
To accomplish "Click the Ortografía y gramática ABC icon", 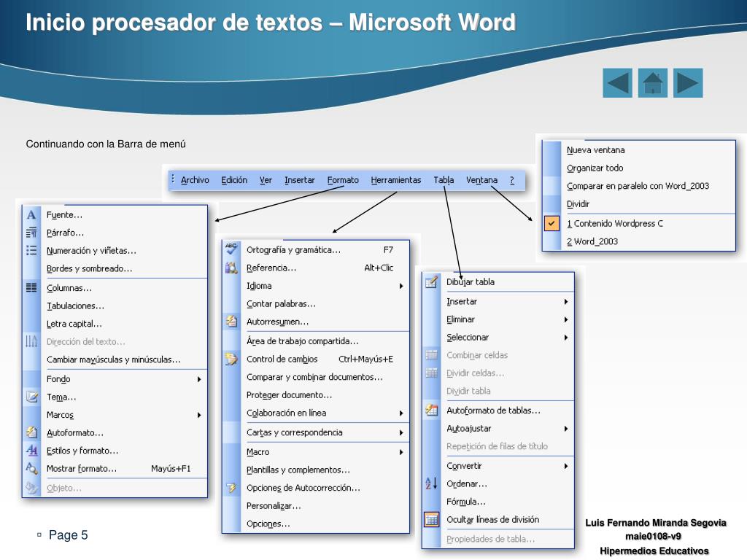I will [231, 249].
